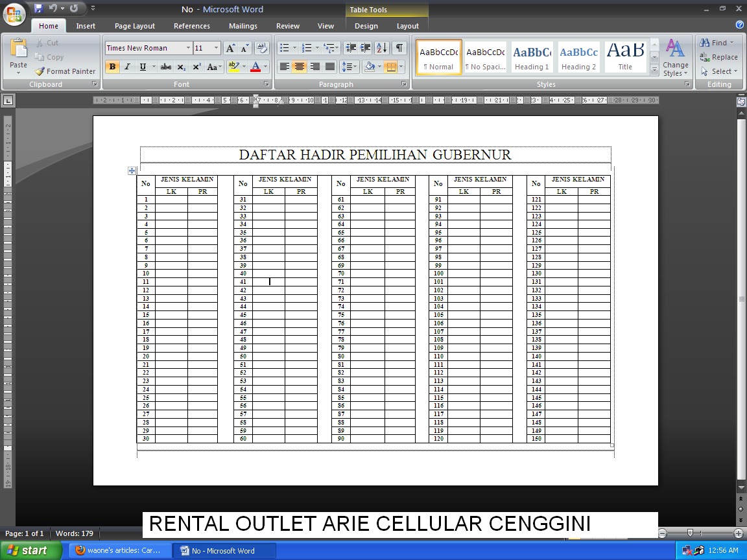Apply No Spacing style

pos(485,56)
